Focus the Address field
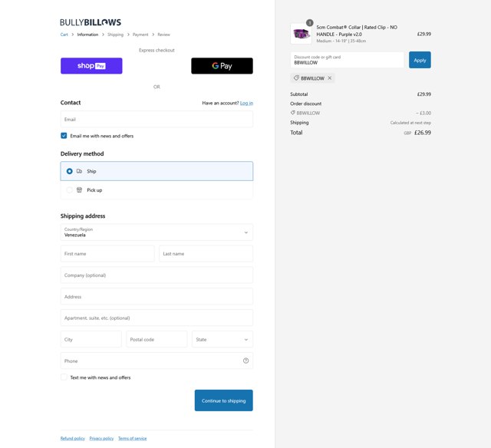 click(x=157, y=296)
